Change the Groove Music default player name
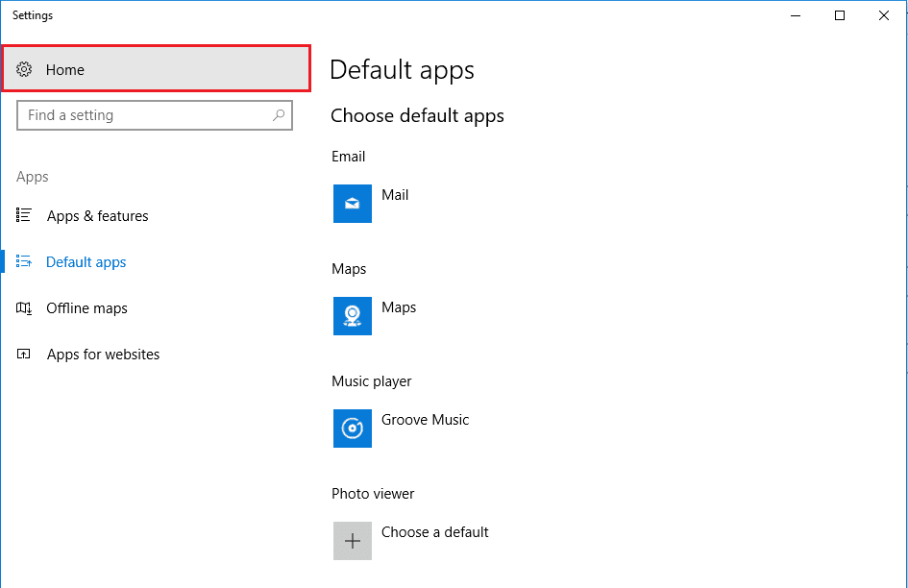This screenshot has width=908, height=588. pos(426,420)
